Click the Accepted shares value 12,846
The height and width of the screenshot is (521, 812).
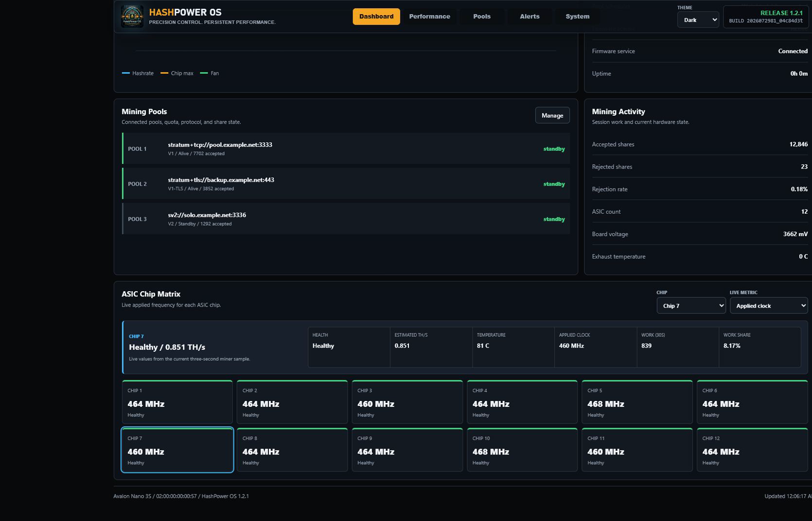point(798,144)
